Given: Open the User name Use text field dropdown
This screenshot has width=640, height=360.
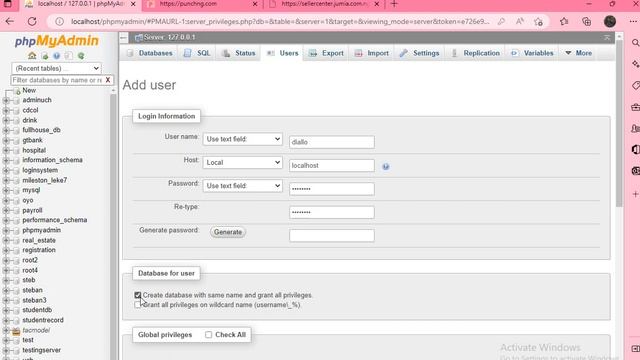Looking at the screenshot, I should [x=242, y=139].
